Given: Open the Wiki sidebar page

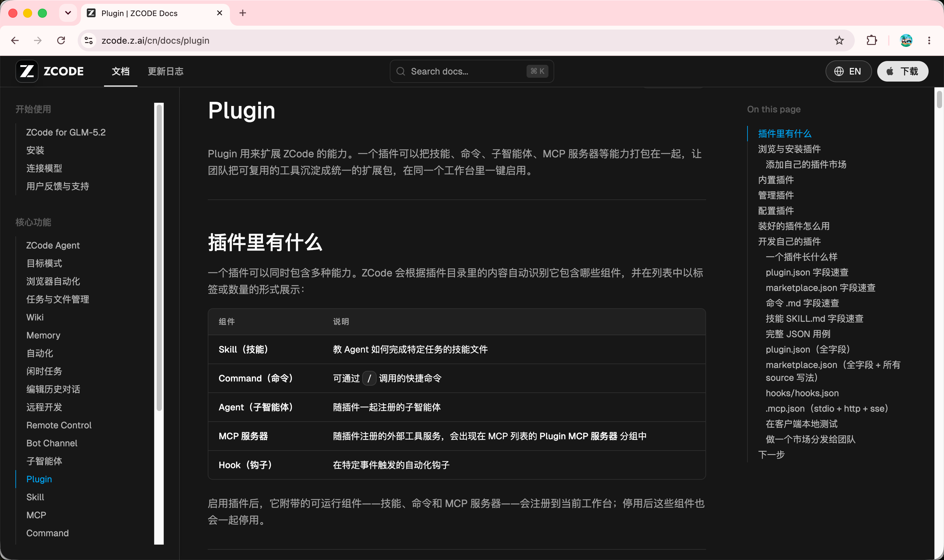Looking at the screenshot, I should 35,317.
